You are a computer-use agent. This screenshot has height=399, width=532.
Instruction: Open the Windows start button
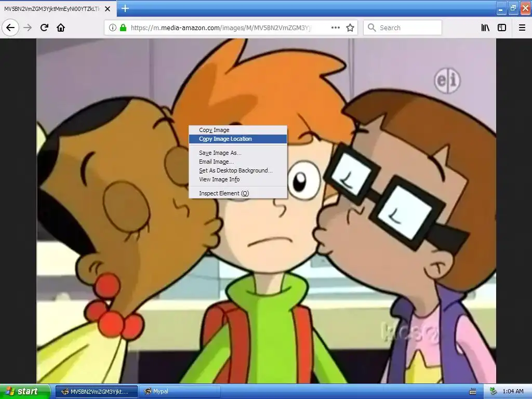tap(25, 392)
